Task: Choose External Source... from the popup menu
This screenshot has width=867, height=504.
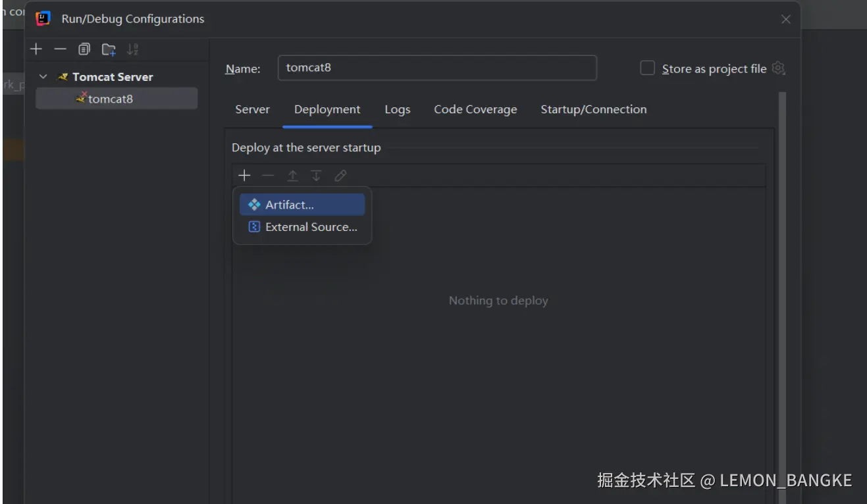Action: coord(302,227)
